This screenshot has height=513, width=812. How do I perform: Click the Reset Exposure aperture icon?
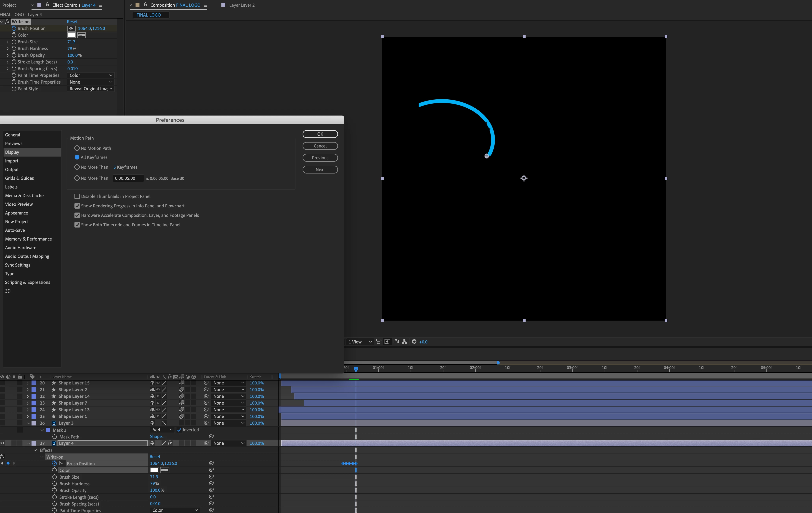(x=414, y=341)
